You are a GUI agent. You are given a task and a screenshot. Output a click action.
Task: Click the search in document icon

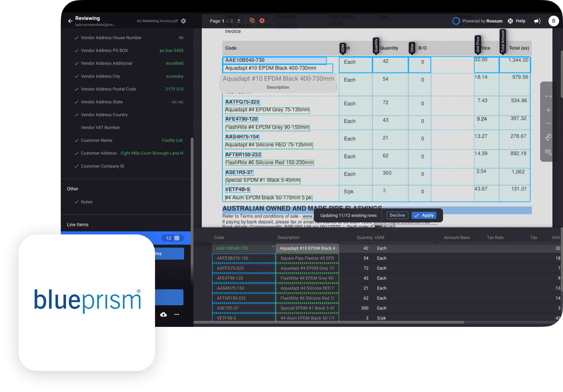pyautogui.click(x=548, y=152)
